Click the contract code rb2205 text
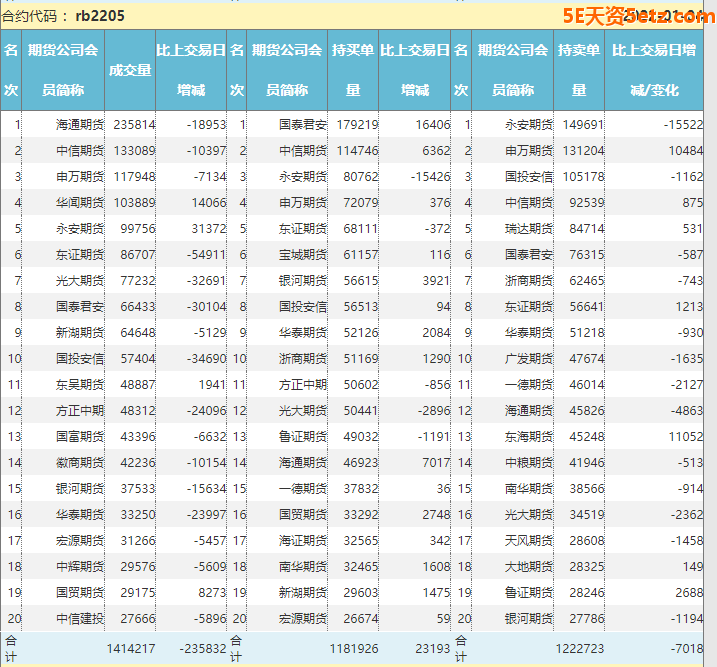 pos(100,16)
